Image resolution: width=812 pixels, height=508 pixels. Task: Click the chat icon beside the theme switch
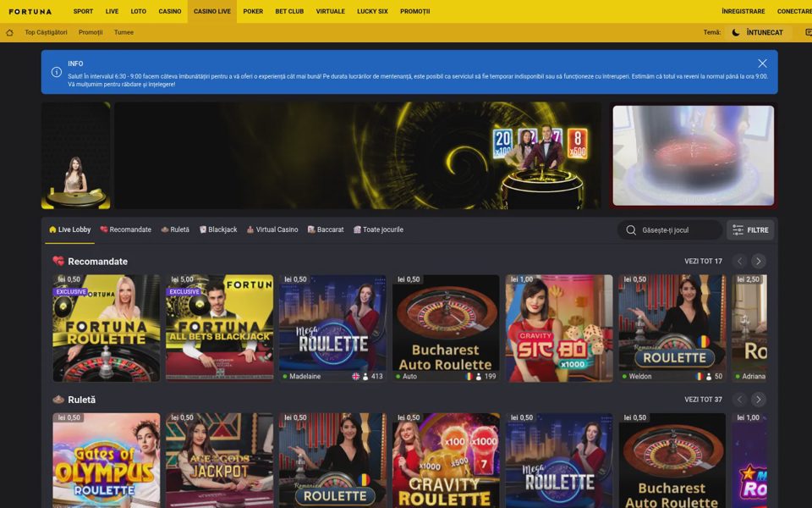[809, 33]
